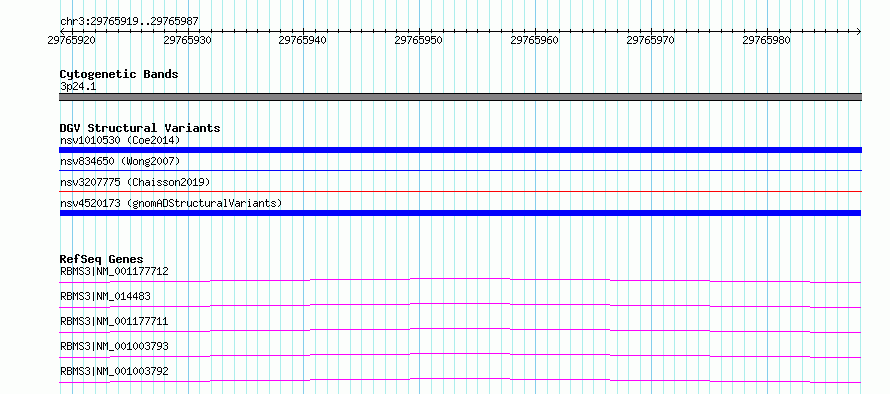Select the DGV Structural Variants track title
The height and width of the screenshot is (394, 890).
[140, 128]
